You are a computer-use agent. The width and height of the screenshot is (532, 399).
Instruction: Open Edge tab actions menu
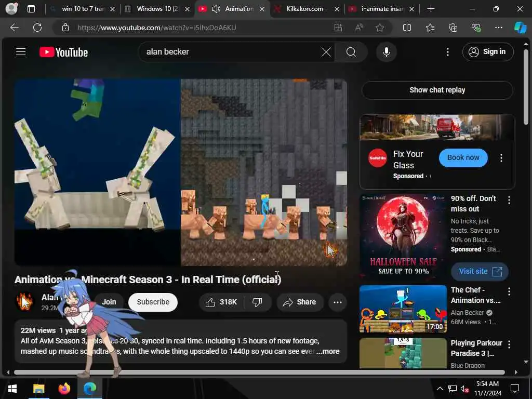pos(31,9)
